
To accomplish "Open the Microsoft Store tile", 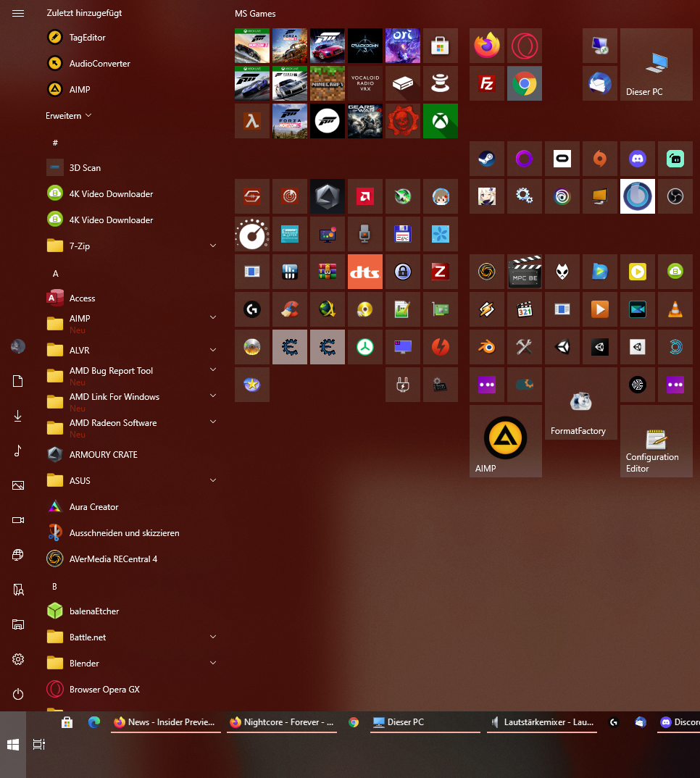I will coord(441,46).
